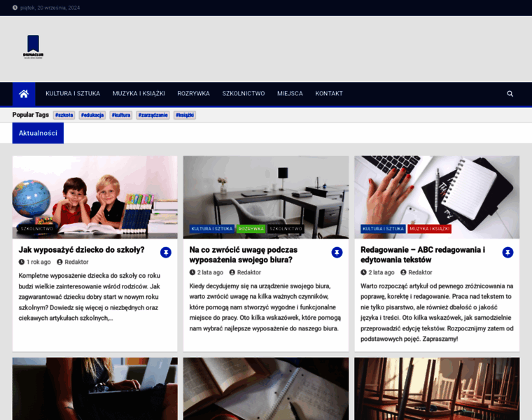Click excerpt starting 'Warto rozpocząć artykuł'
This screenshot has width=532, height=420.
(x=437, y=312)
